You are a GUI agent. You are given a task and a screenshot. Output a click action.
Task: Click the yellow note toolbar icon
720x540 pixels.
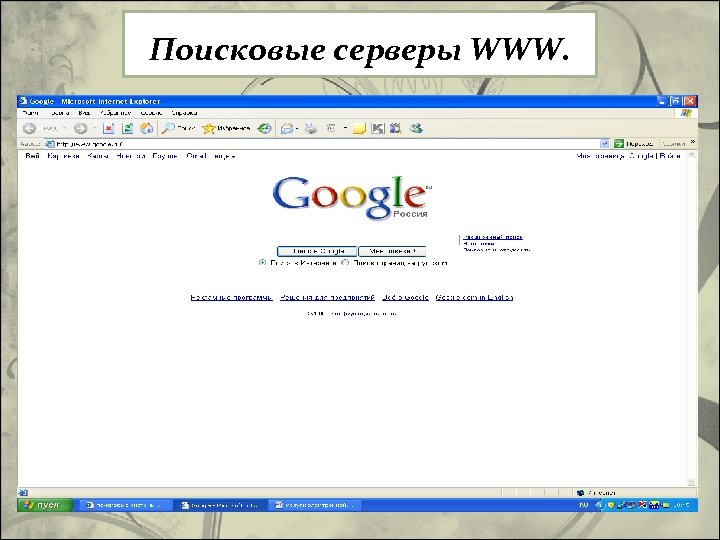(x=359, y=129)
